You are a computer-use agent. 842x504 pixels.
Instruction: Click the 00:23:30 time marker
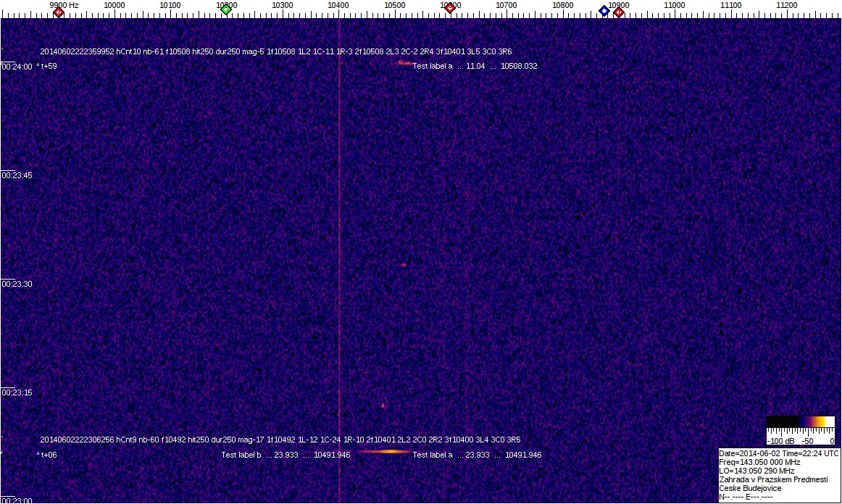tap(17, 284)
